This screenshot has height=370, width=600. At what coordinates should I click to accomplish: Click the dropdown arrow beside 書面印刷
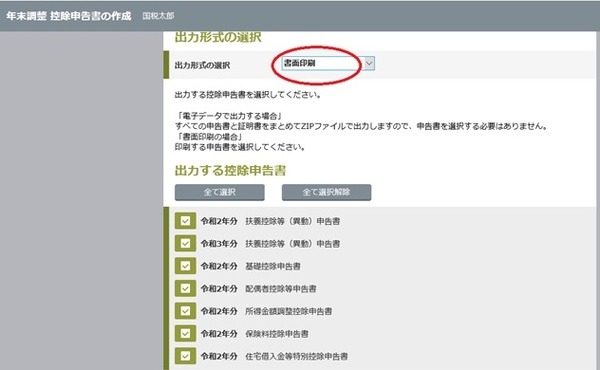pos(369,64)
